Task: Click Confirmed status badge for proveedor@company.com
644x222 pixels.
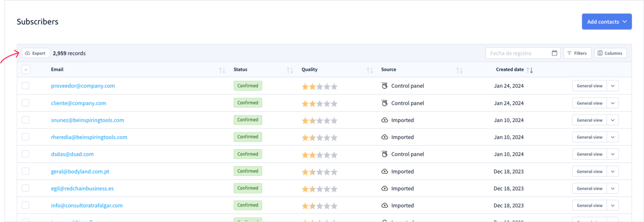Action: (x=248, y=86)
